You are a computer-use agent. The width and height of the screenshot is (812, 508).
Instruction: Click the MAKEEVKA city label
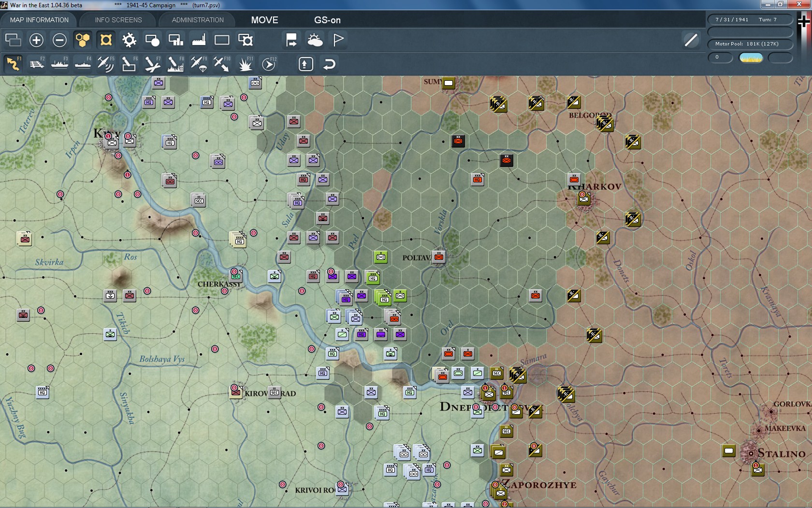click(x=785, y=428)
